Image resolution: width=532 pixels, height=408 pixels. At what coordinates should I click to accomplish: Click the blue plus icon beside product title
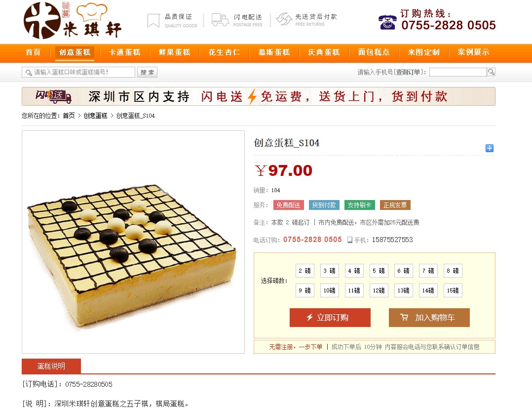tap(489, 148)
